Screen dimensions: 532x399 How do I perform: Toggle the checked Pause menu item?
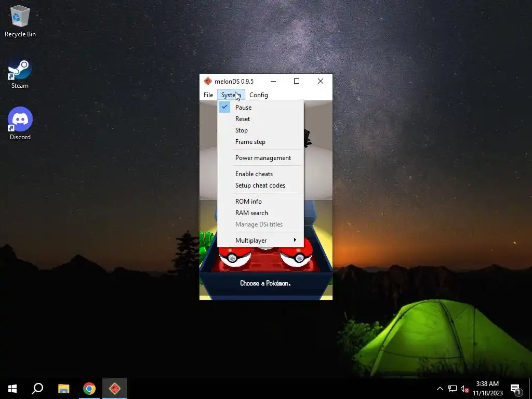260,107
